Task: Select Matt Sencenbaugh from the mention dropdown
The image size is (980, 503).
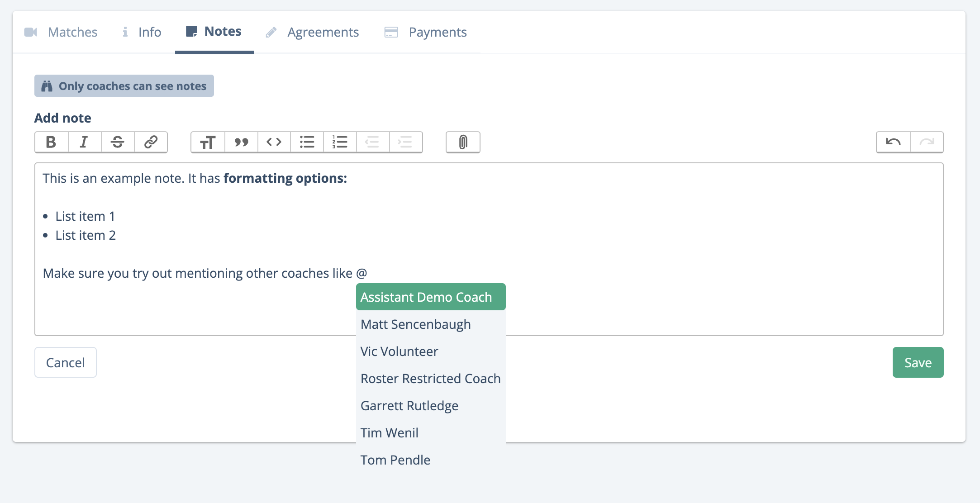Action: click(415, 324)
